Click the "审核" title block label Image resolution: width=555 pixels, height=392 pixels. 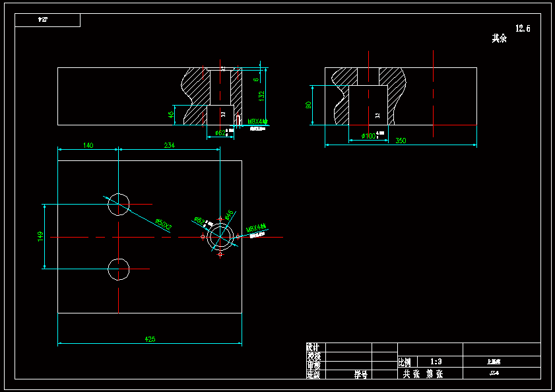313,365
